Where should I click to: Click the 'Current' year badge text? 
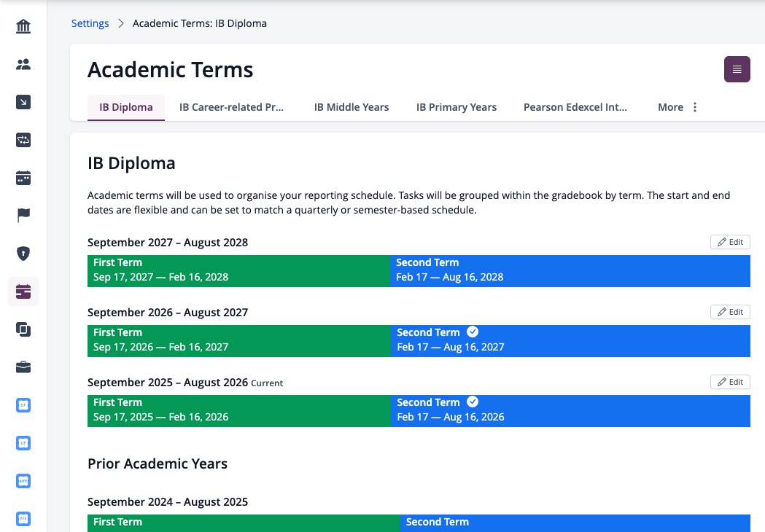pos(267,383)
